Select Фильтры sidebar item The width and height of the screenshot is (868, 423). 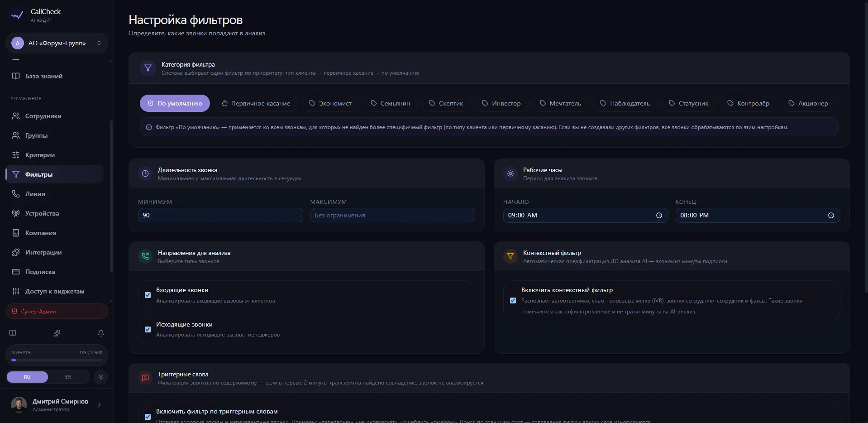[x=55, y=174]
